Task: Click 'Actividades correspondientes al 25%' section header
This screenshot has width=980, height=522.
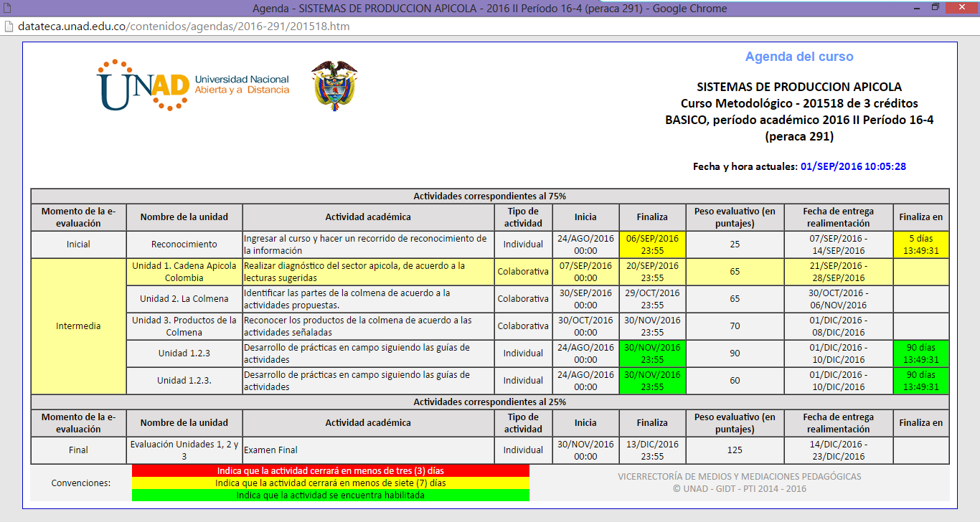Action: pos(489,402)
